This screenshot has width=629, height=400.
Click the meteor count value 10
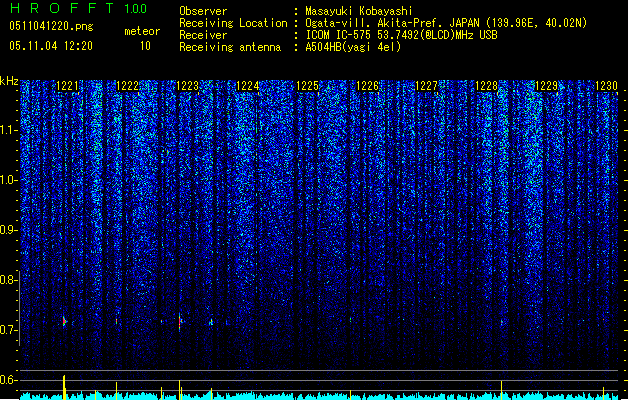pyautogui.click(x=145, y=46)
